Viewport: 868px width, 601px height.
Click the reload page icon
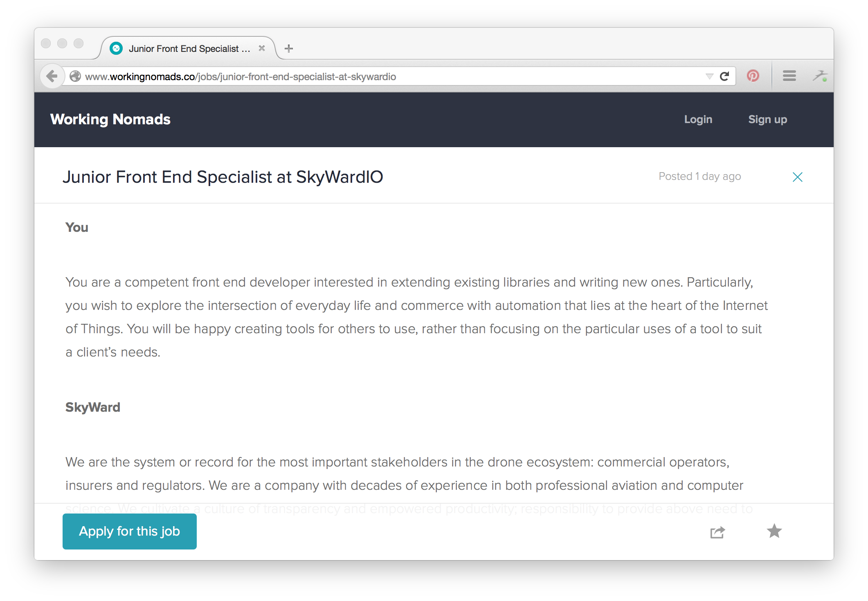(724, 76)
